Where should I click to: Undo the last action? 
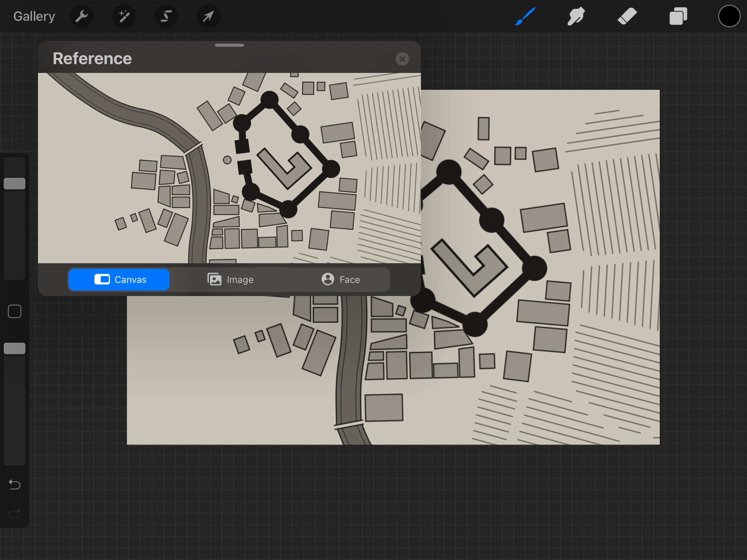(15, 484)
